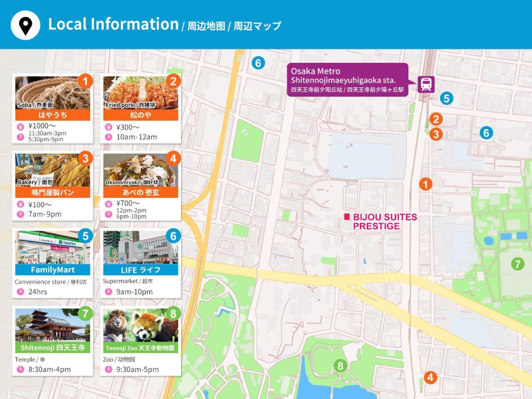Click the clock icon beside 9:30am-5pm
Screen dimensions: 532x399
point(108,369)
